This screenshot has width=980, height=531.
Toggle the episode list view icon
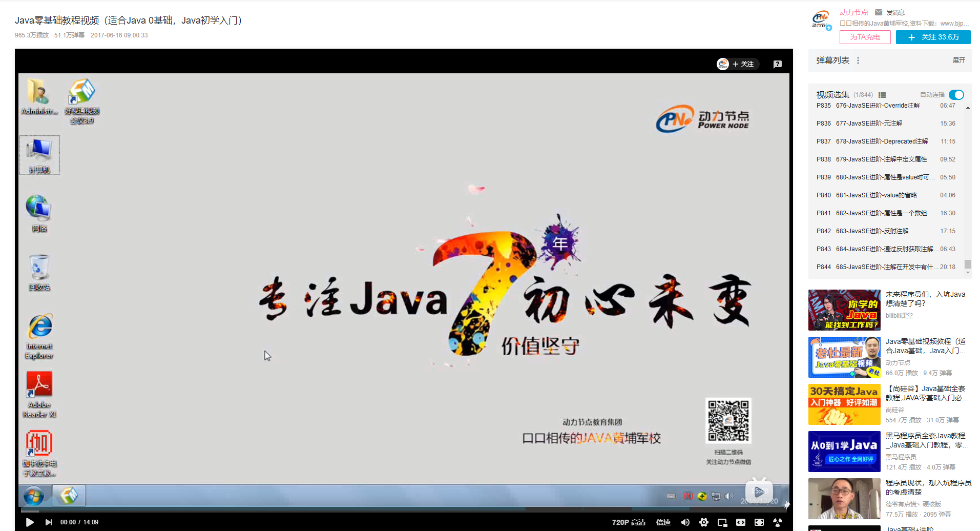click(882, 95)
